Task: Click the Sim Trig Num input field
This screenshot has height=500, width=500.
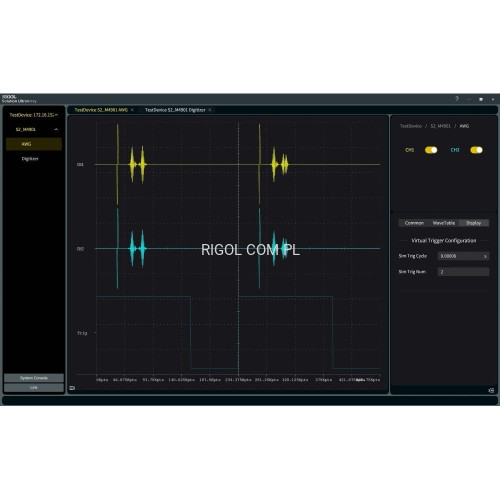Action: coord(463,272)
